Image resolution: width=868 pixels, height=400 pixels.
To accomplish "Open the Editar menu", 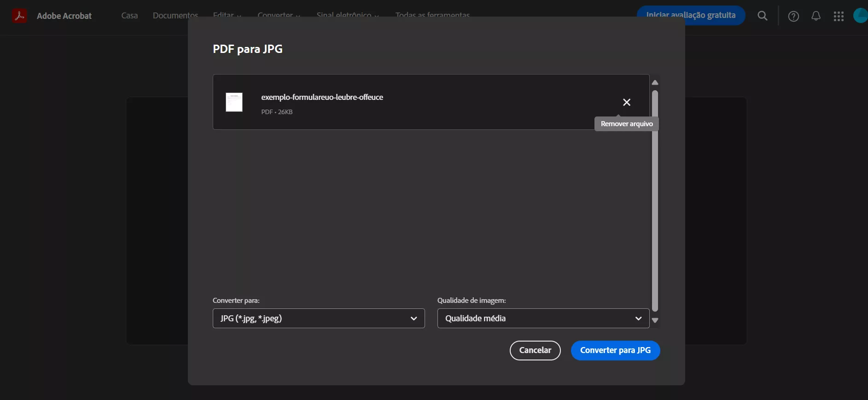I will 227,14.
